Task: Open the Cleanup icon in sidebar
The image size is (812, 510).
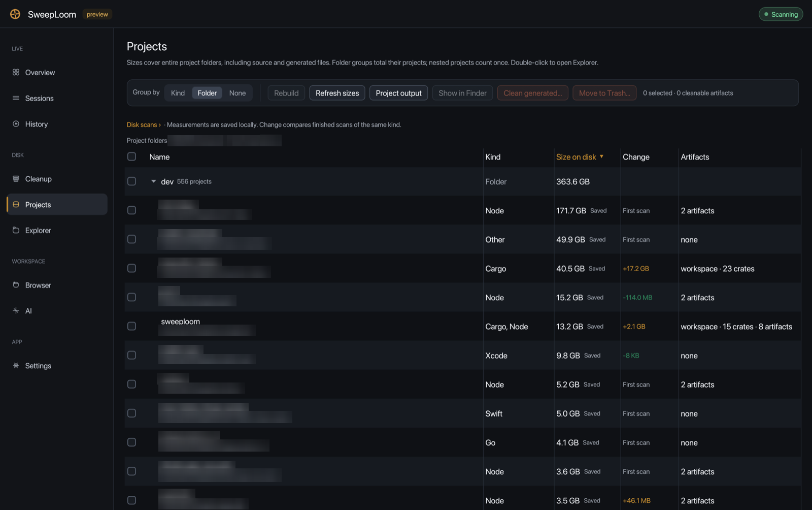Action: [16, 179]
